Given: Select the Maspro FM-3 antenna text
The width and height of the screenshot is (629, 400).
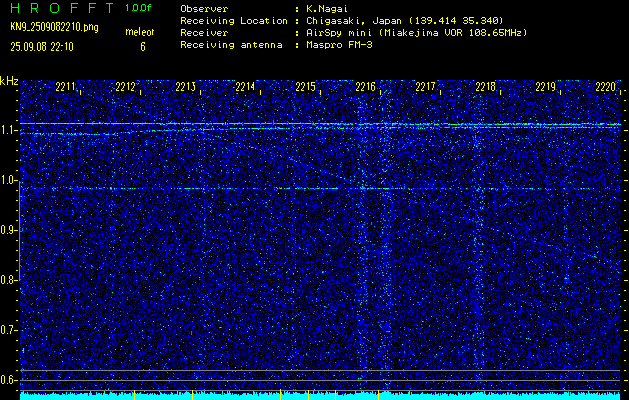Looking at the screenshot, I should tap(339, 45).
